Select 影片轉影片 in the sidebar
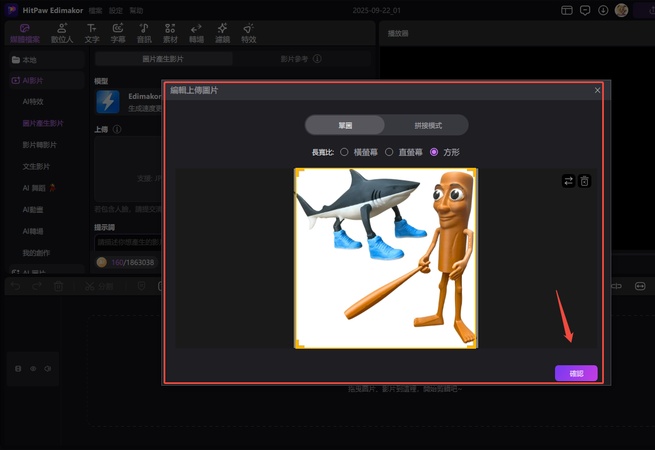Screen dimensions: 655x450 point(40,145)
